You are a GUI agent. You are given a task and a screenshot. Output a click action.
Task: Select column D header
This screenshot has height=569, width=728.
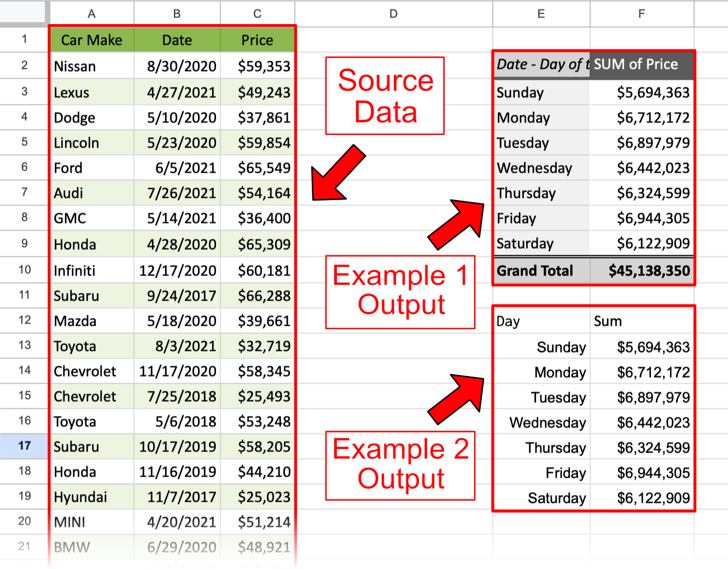click(x=393, y=14)
